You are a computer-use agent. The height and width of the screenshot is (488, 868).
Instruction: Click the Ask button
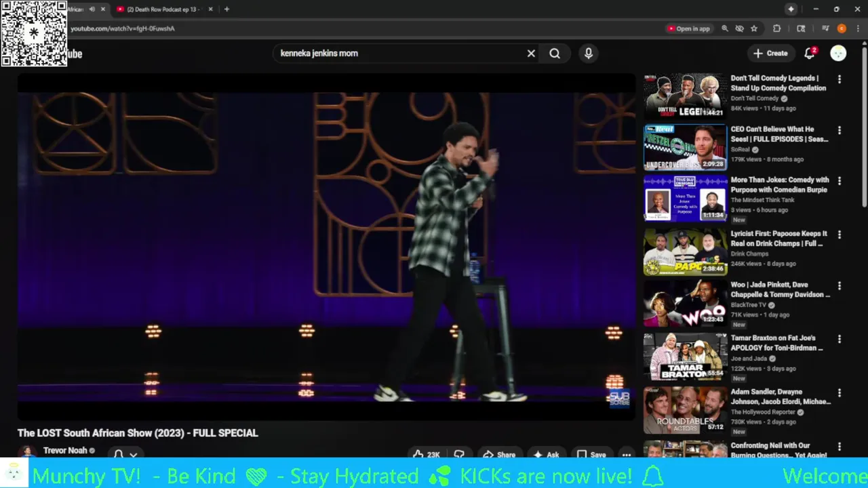pos(547,455)
